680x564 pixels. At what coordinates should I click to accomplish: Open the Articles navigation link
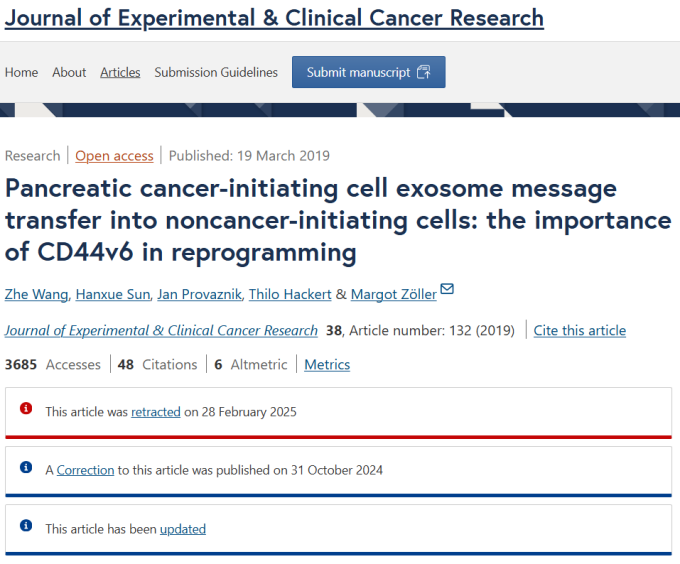click(120, 72)
